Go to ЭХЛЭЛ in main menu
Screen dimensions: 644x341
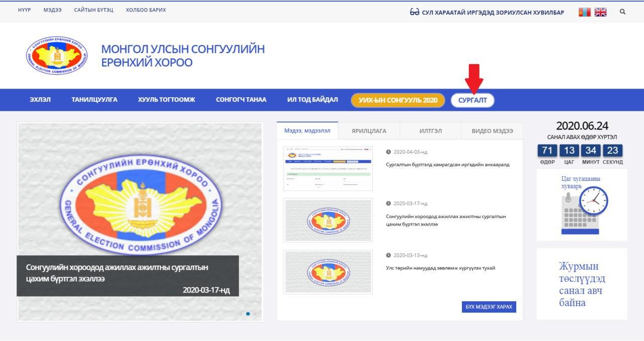coord(40,100)
